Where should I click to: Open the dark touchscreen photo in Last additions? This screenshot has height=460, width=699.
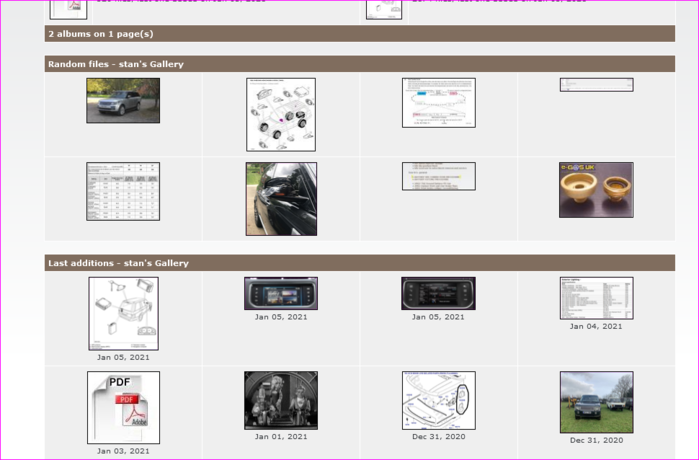[x=439, y=293]
